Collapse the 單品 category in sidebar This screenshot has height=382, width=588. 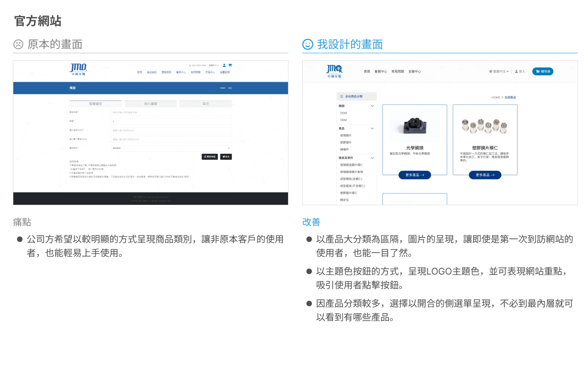click(x=372, y=129)
